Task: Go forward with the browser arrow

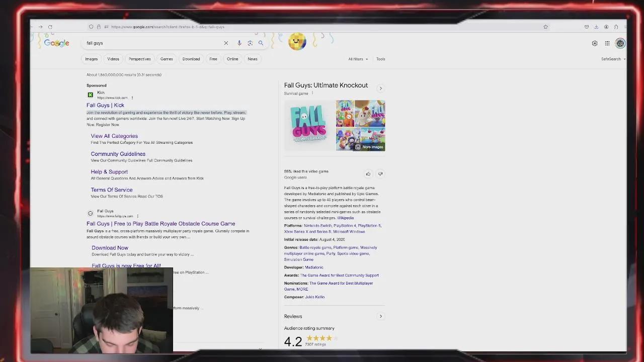Action: [41, 27]
